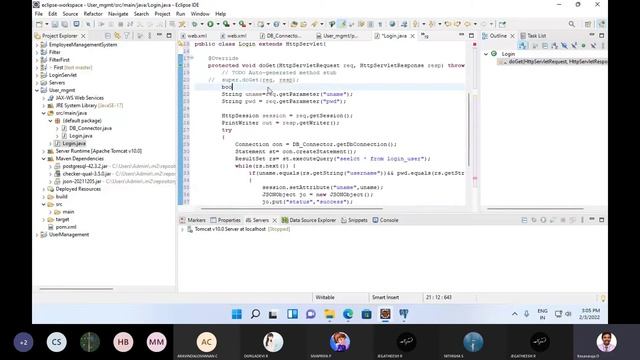
Task: Toggle Link with Editor in Project Explorer
Action: click(118, 36)
